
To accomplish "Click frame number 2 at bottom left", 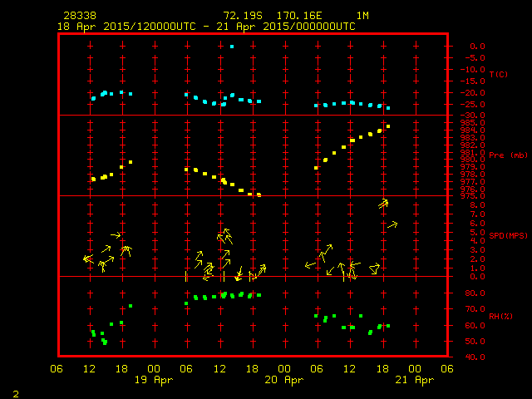I will coord(16,392).
